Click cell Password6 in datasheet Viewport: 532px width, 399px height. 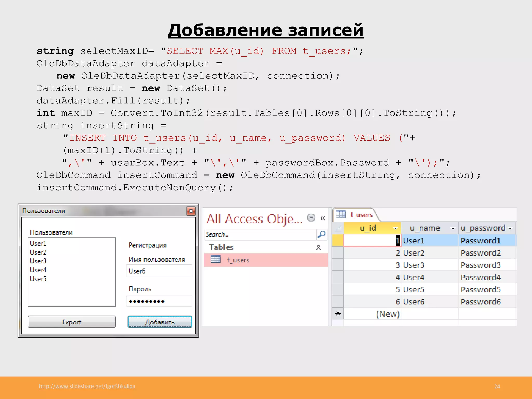coord(487,302)
